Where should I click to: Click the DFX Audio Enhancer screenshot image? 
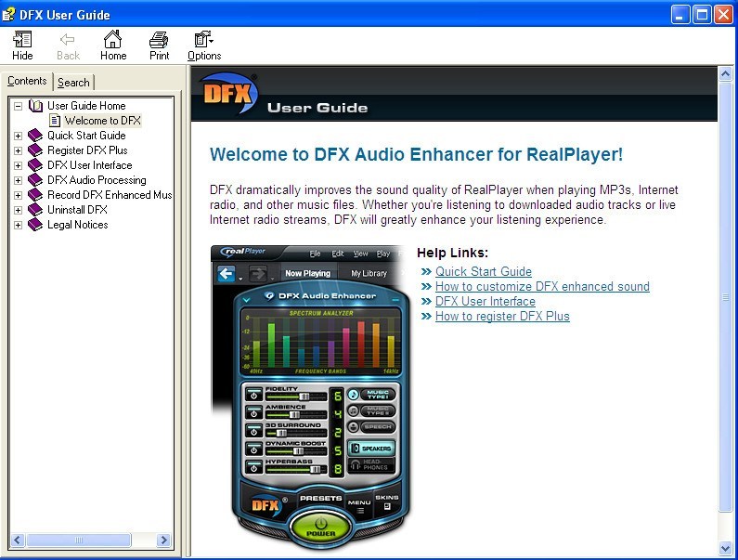(311, 396)
